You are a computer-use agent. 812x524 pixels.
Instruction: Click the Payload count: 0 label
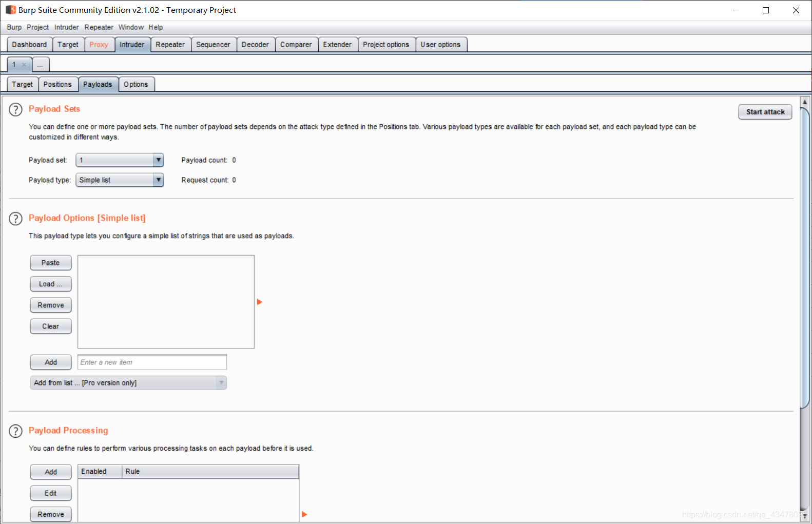tap(208, 160)
